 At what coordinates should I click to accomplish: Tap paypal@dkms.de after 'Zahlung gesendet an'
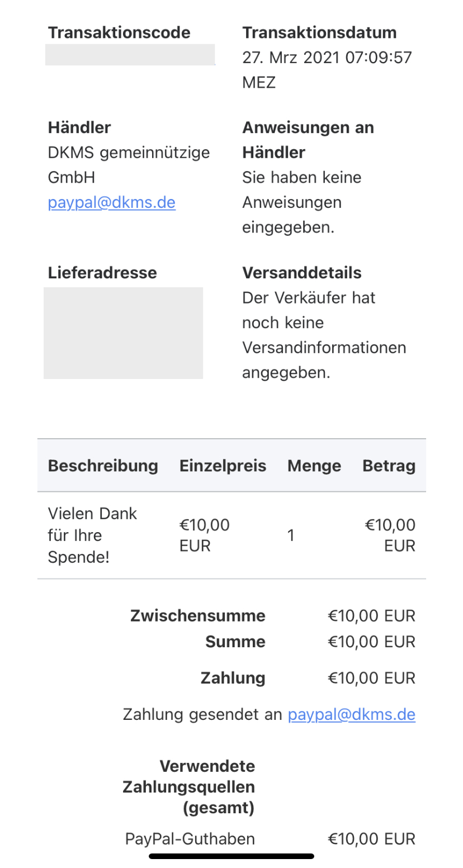pyautogui.click(x=351, y=714)
